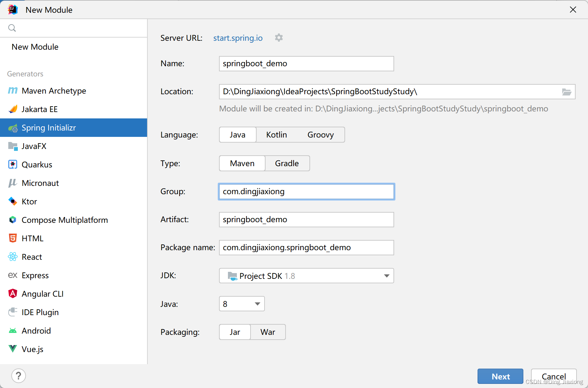
Task: Click the Angular CLI icon
Action: (13, 294)
